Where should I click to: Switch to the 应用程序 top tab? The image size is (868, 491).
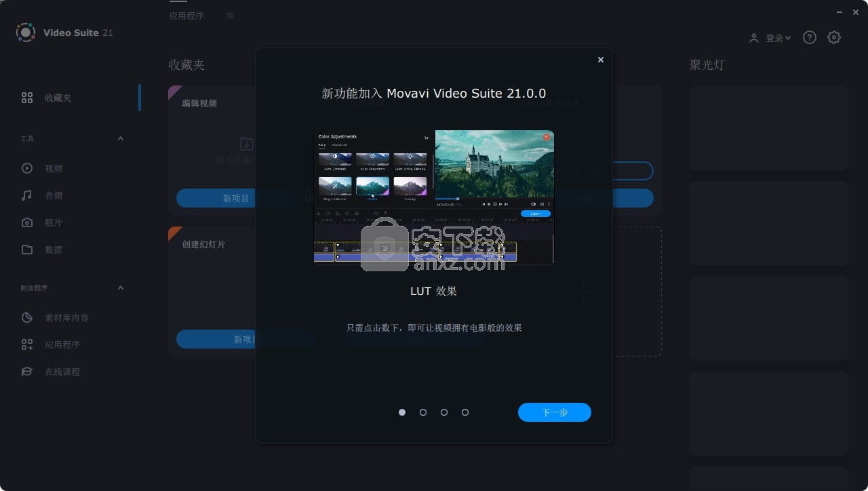click(x=186, y=16)
